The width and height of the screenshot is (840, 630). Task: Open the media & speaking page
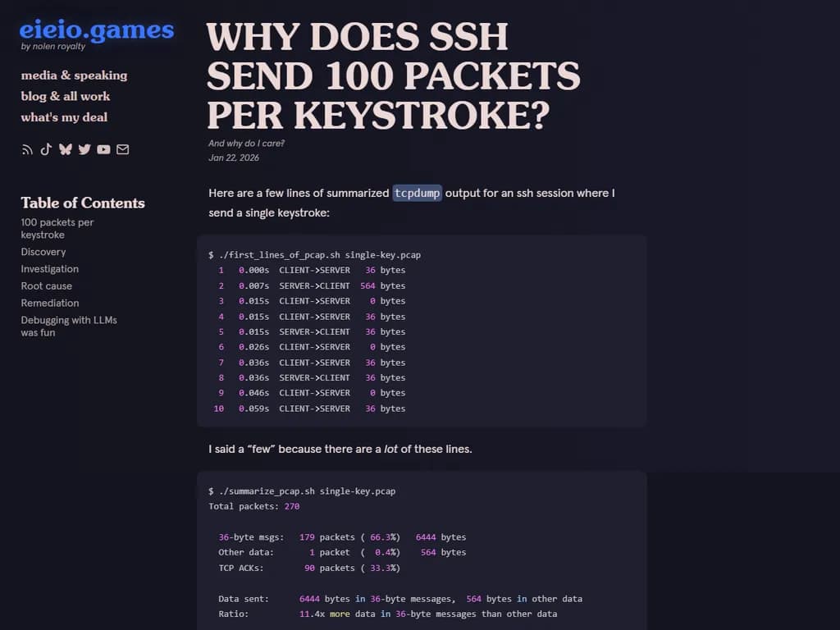pos(74,75)
